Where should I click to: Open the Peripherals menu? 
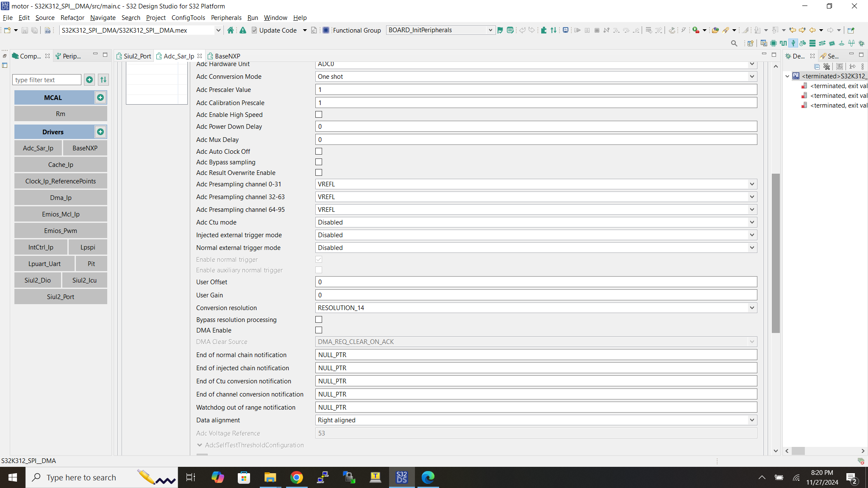(x=226, y=18)
